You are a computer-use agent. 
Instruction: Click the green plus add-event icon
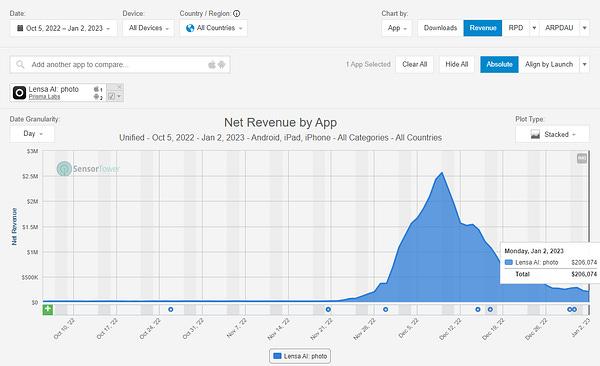[48, 309]
